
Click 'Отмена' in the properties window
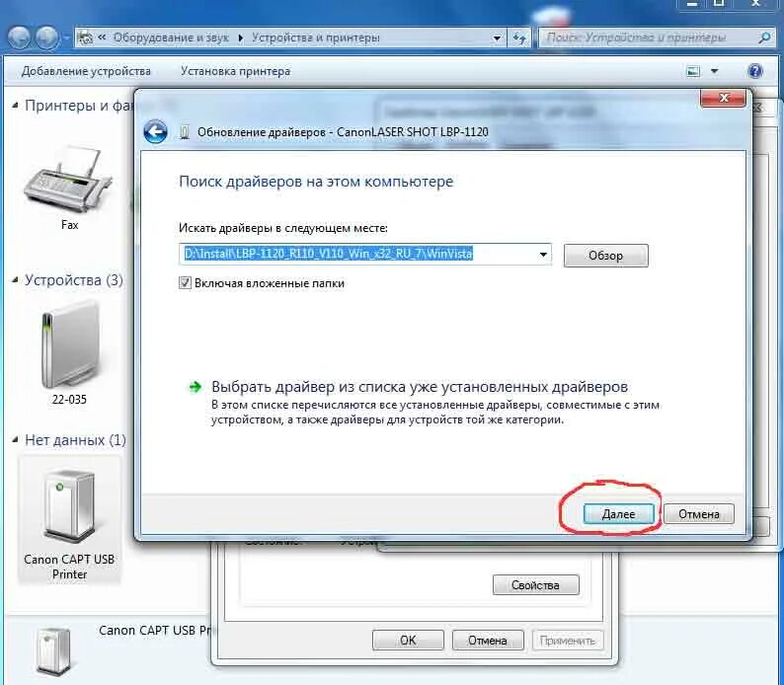[488, 640]
